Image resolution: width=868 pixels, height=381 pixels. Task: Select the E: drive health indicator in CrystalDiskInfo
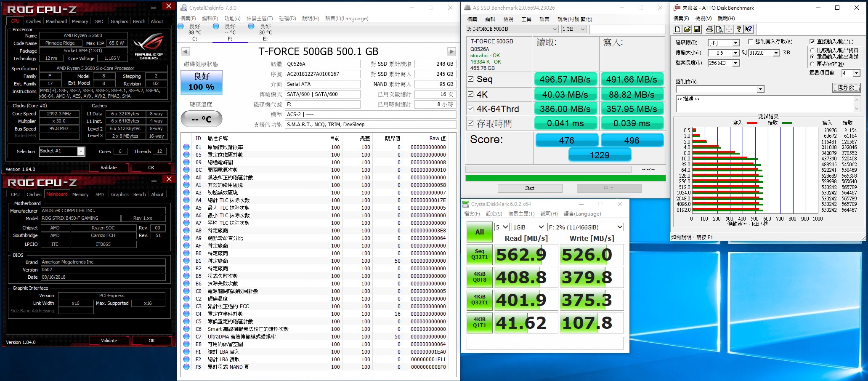(251, 26)
